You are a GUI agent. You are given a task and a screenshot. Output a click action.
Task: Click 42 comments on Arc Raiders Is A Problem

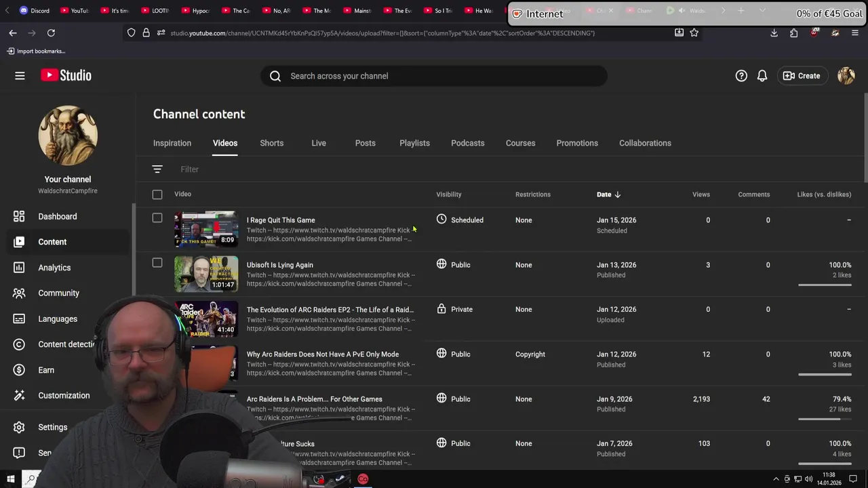(x=766, y=399)
